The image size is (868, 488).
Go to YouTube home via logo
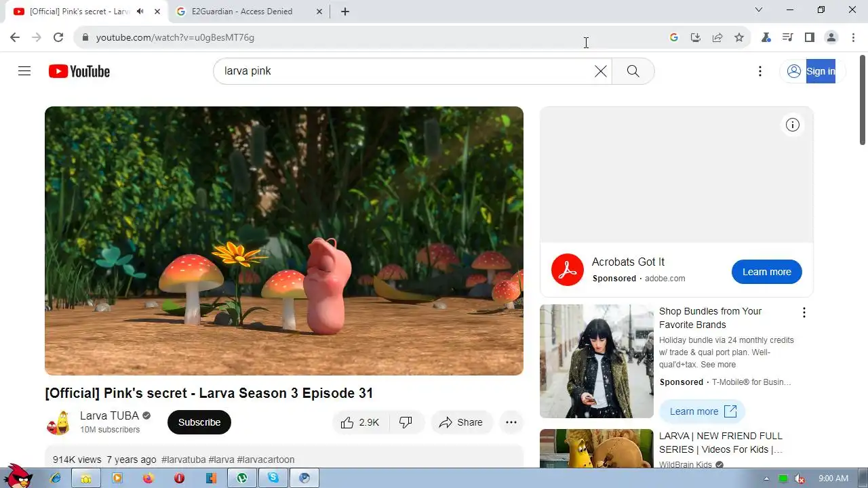(79, 71)
